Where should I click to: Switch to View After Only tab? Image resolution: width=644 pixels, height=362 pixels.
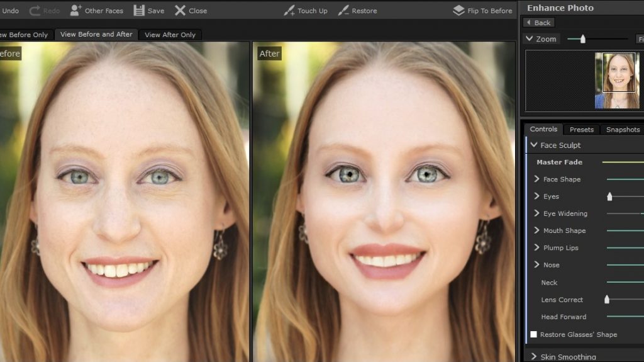pyautogui.click(x=170, y=35)
